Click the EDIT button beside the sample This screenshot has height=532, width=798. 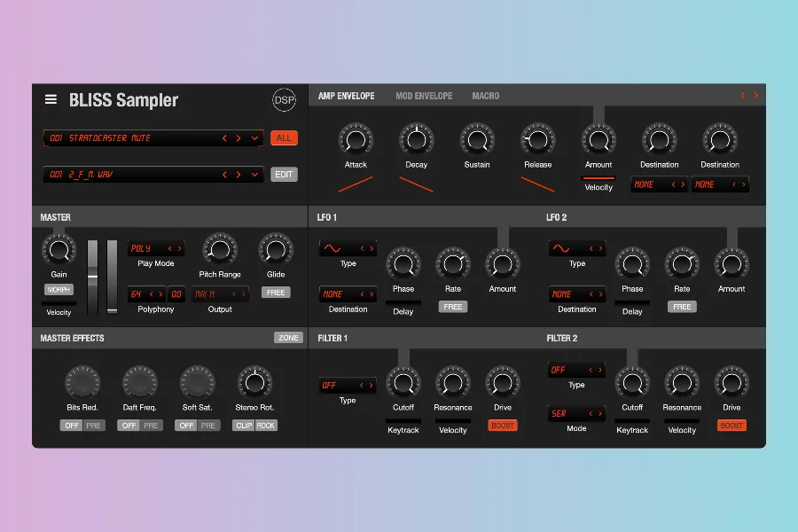284,175
